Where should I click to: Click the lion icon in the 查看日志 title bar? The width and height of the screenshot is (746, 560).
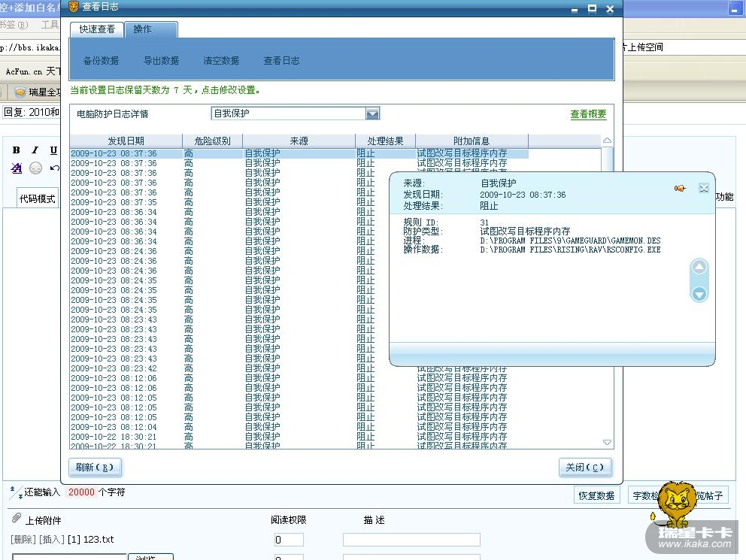tap(73, 7)
